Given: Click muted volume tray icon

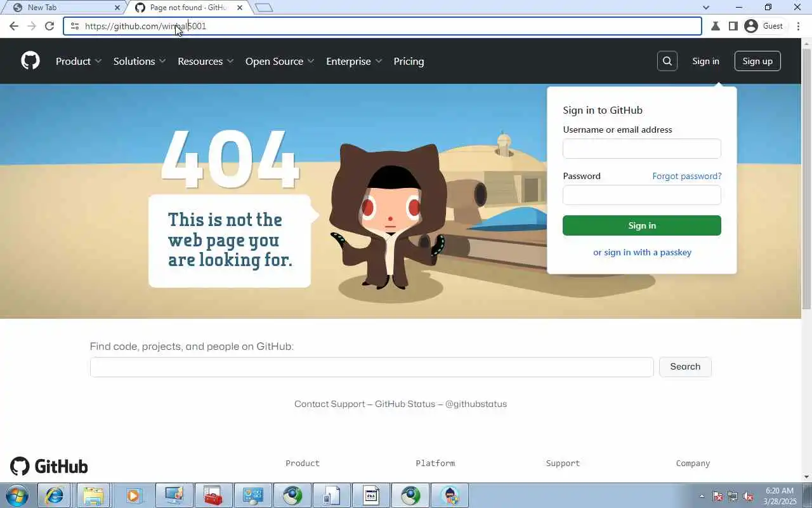Looking at the screenshot, I should 748,496.
